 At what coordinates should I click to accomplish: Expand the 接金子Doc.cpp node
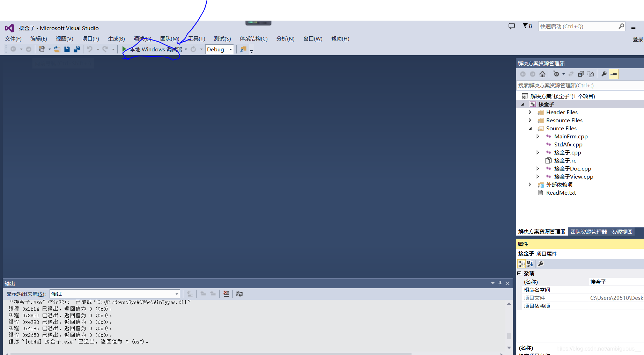click(x=538, y=168)
